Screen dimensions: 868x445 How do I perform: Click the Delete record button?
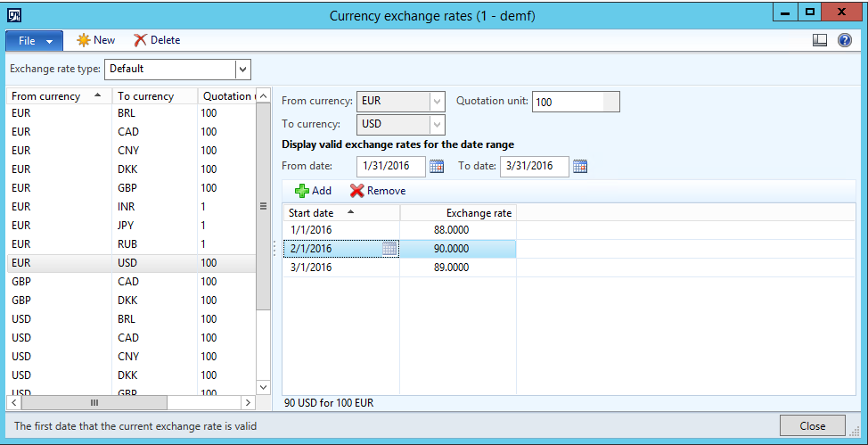(157, 40)
